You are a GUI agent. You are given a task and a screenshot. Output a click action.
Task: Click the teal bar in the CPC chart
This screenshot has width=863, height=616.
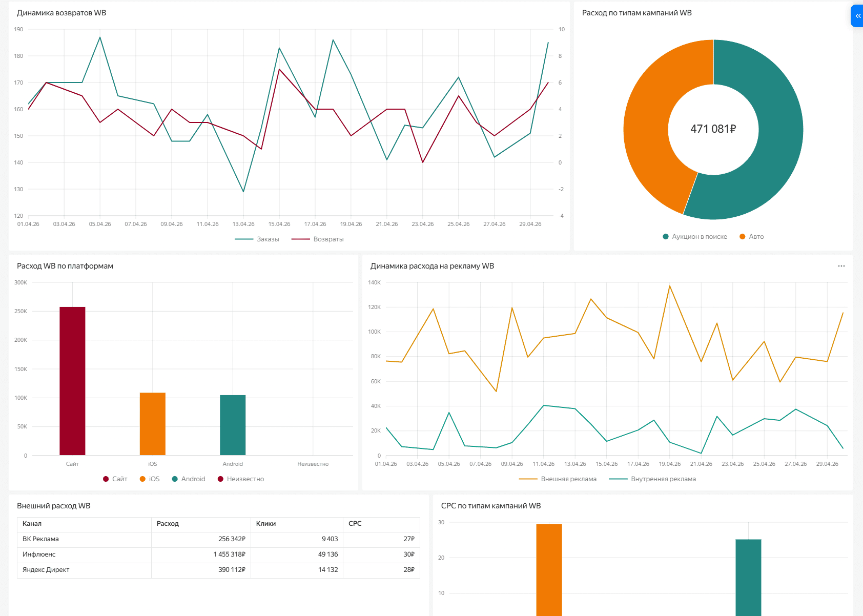pyautogui.click(x=748, y=578)
